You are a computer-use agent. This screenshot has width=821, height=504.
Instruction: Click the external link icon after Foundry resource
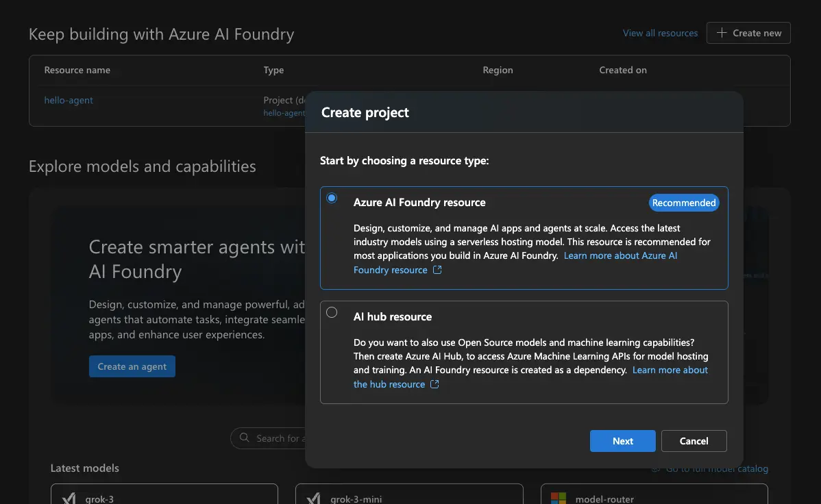click(437, 270)
